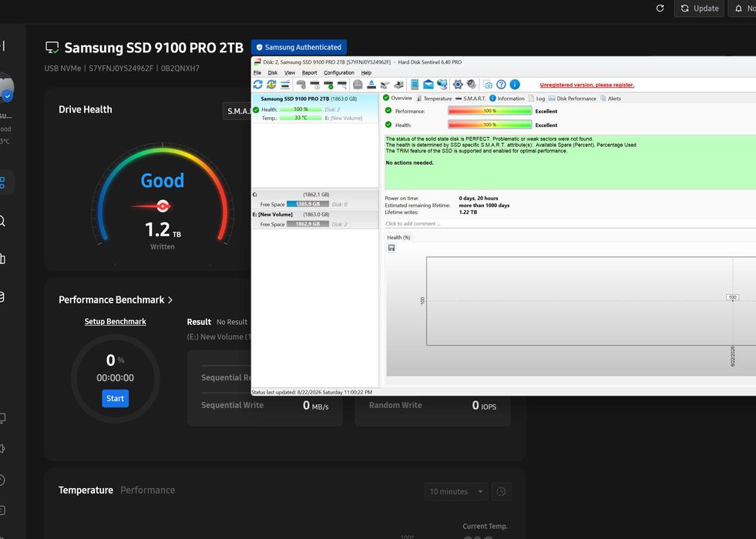Click the '0 days, 20 hours' power on time value
The width and height of the screenshot is (756, 539).
click(x=479, y=198)
